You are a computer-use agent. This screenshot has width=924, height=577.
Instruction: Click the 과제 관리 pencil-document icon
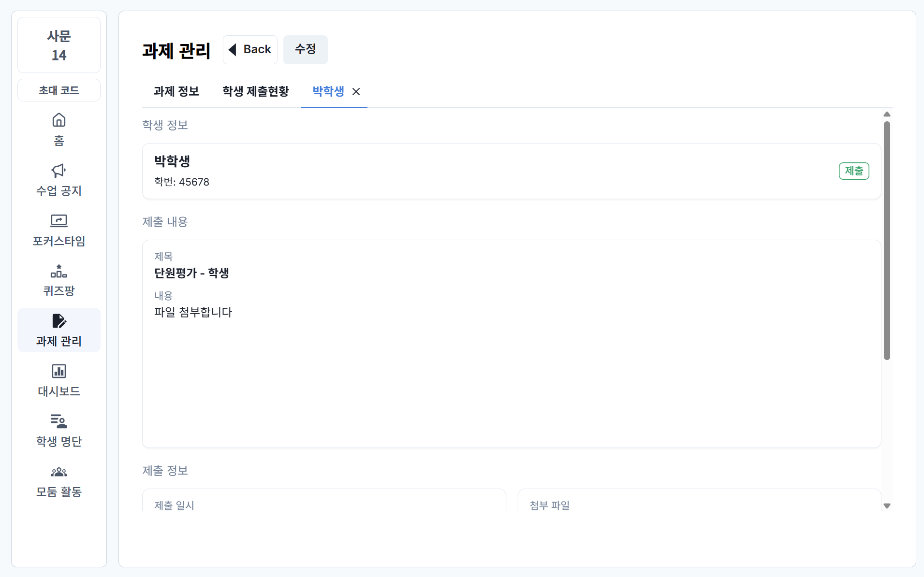click(x=59, y=321)
